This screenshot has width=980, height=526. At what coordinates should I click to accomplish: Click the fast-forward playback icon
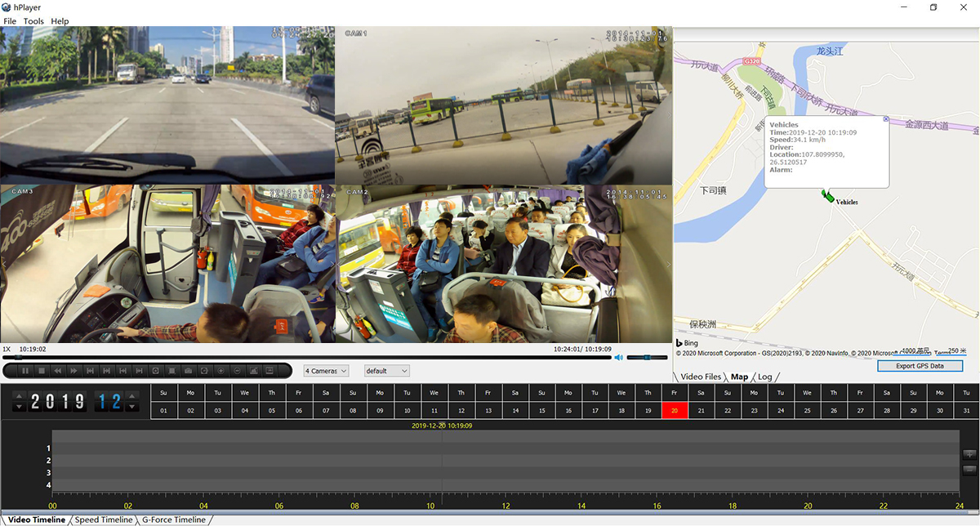click(73, 370)
